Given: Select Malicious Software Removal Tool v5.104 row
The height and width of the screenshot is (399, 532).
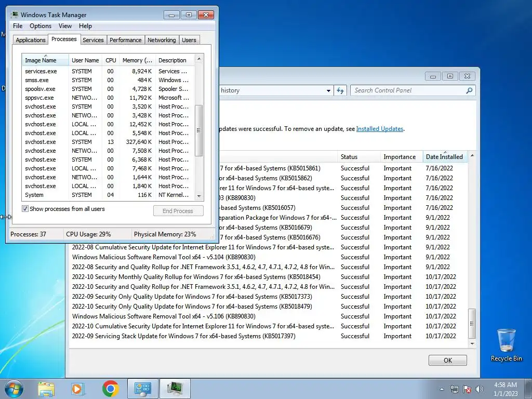Looking at the screenshot, I should (268, 257).
